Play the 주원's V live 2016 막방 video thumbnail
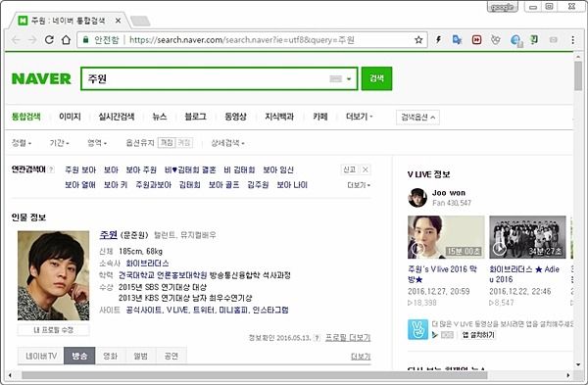The width and height of the screenshot is (588, 385). [x=446, y=237]
